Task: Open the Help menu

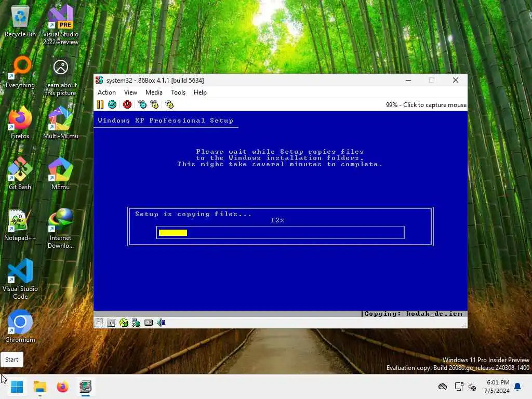Action: point(200,92)
